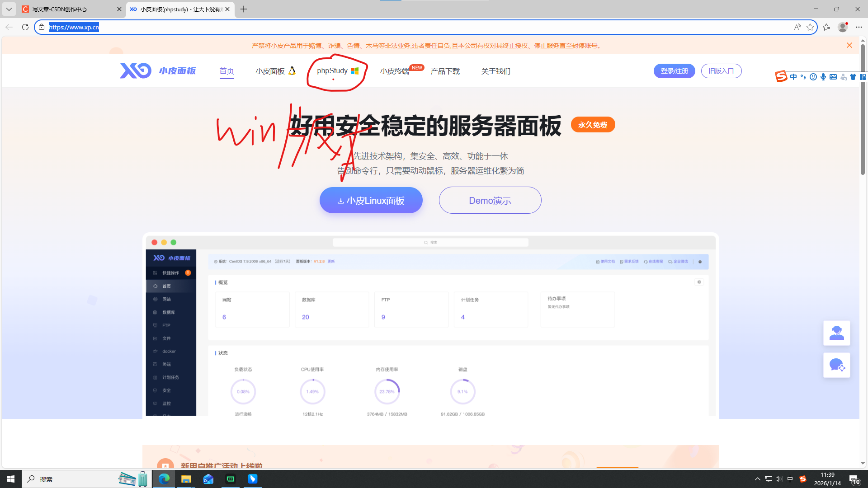Viewport: 868px width, 488px height.
Task: Click the Demo演示 button
Action: [490, 200]
